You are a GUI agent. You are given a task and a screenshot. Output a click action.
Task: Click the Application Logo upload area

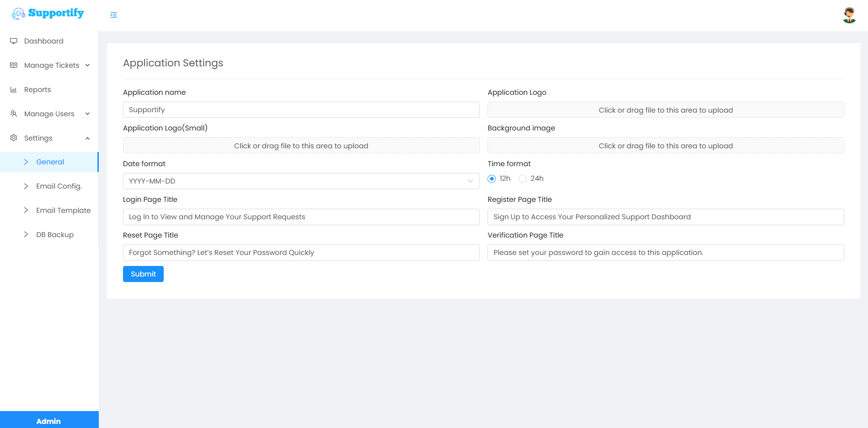pos(665,110)
